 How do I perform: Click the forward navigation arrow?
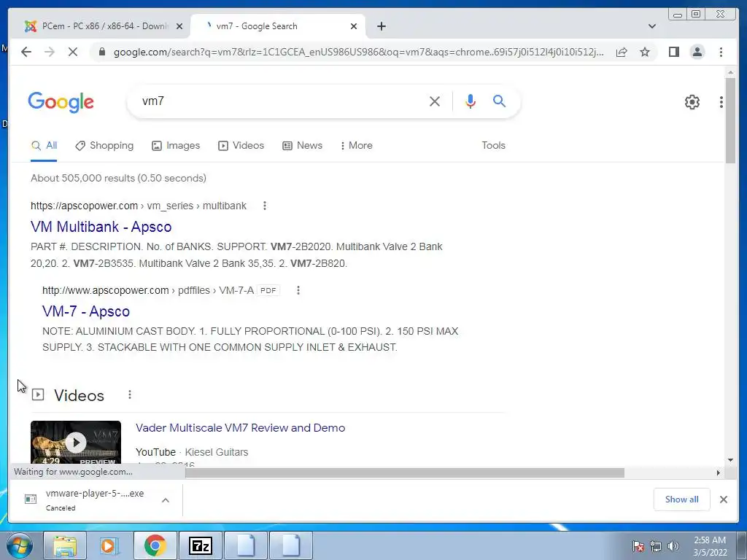pos(50,52)
